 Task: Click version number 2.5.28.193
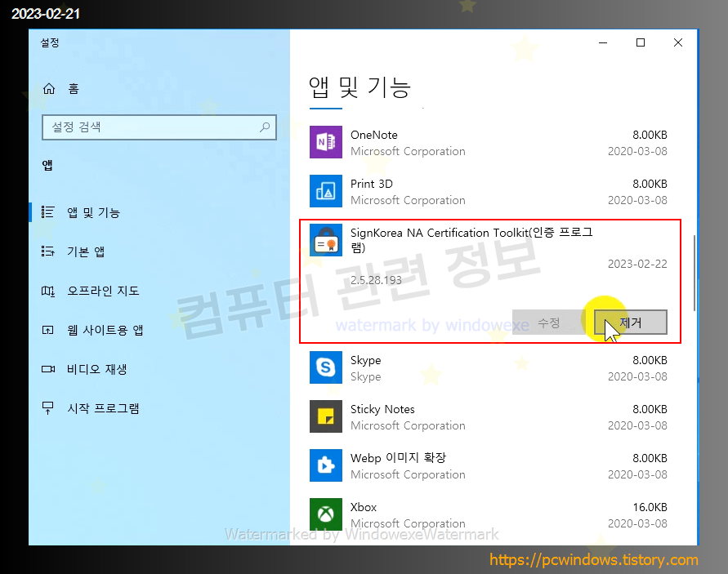[376, 280]
